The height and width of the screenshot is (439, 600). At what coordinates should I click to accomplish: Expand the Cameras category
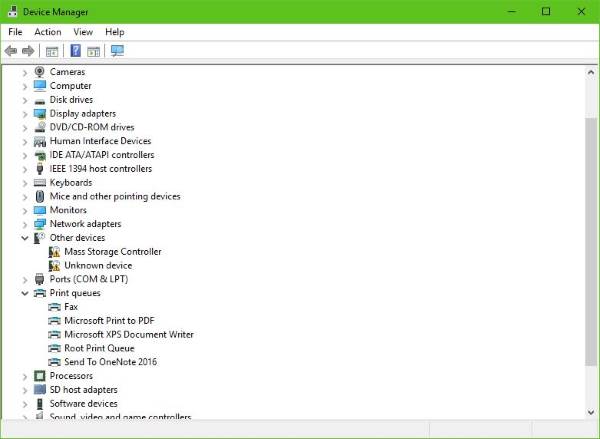(x=25, y=72)
